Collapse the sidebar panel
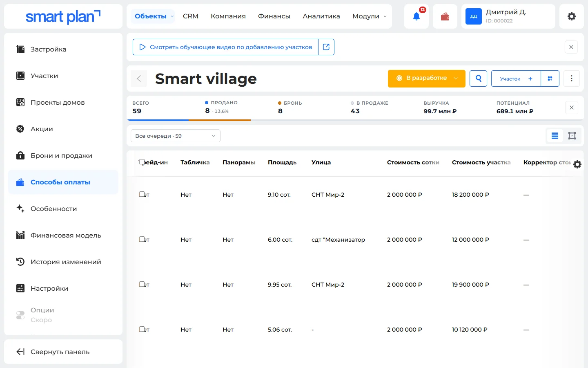This screenshot has height=368, width=588. (x=63, y=352)
